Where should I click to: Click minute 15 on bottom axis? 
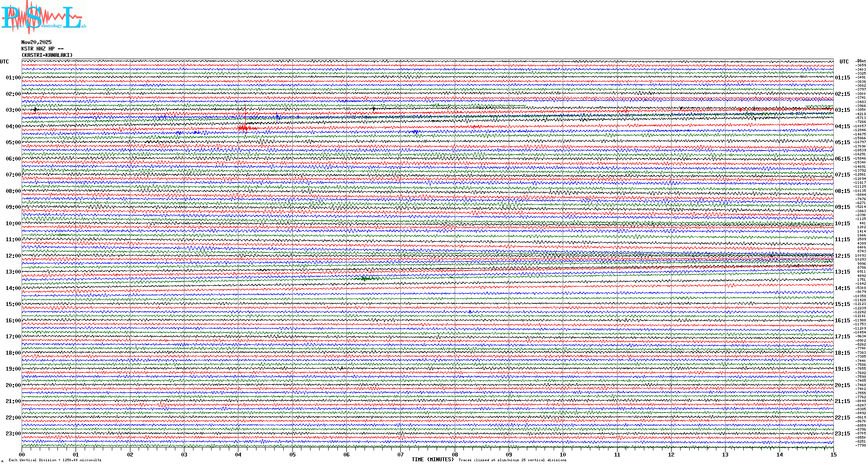(833, 455)
